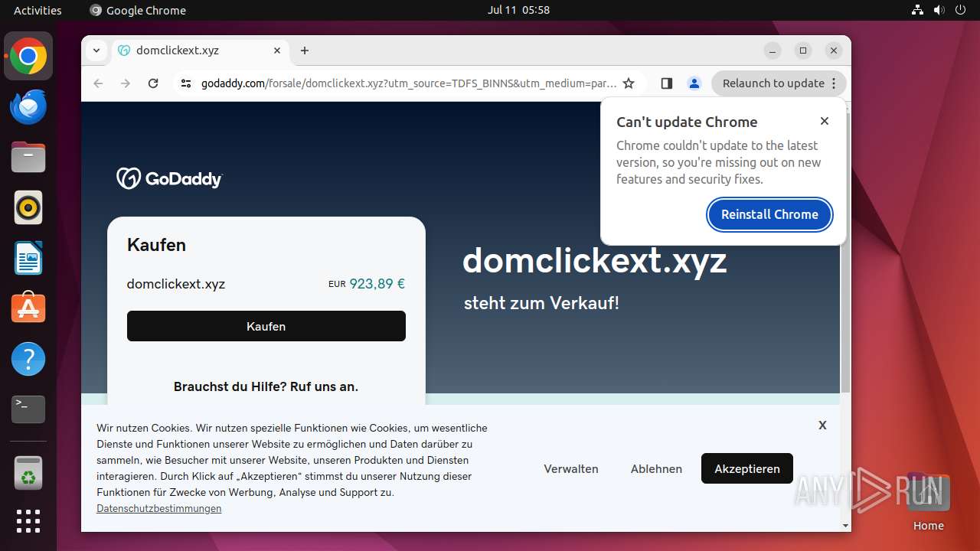980x551 pixels.
Task: Open Google Chrome from the dock
Action: coord(28,57)
